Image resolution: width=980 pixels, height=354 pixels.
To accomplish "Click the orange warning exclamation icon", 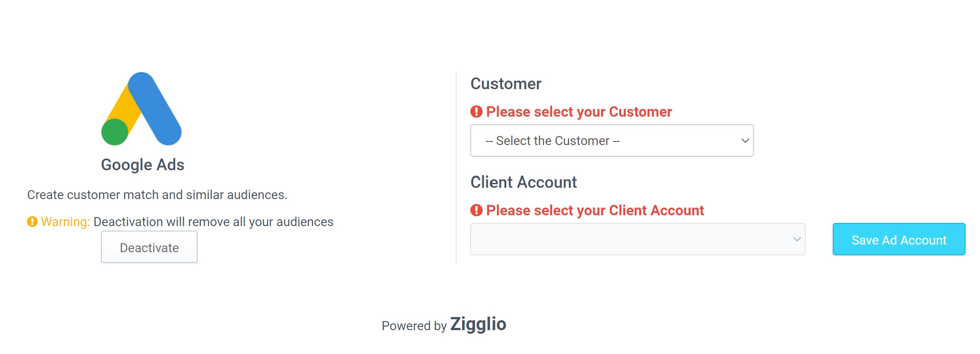I will (x=32, y=222).
